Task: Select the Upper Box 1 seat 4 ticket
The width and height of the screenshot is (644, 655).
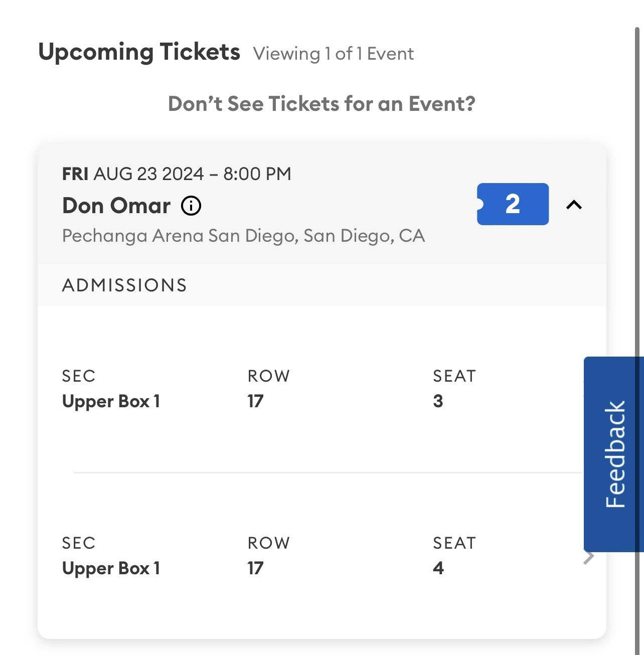Action: (x=322, y=556)
